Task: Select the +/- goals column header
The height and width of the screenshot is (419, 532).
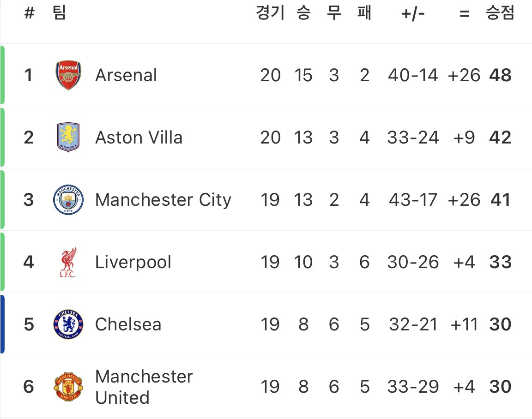Action: (413, 13)
